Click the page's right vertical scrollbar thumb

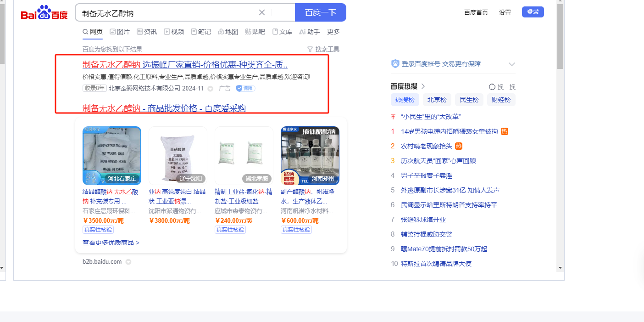point(560,37)
